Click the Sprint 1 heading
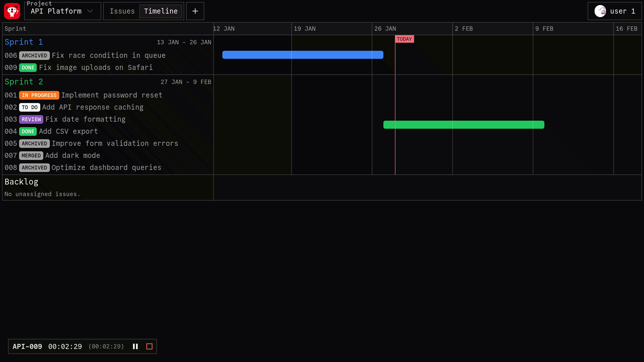The image size is (644, 362). [24, 42]
